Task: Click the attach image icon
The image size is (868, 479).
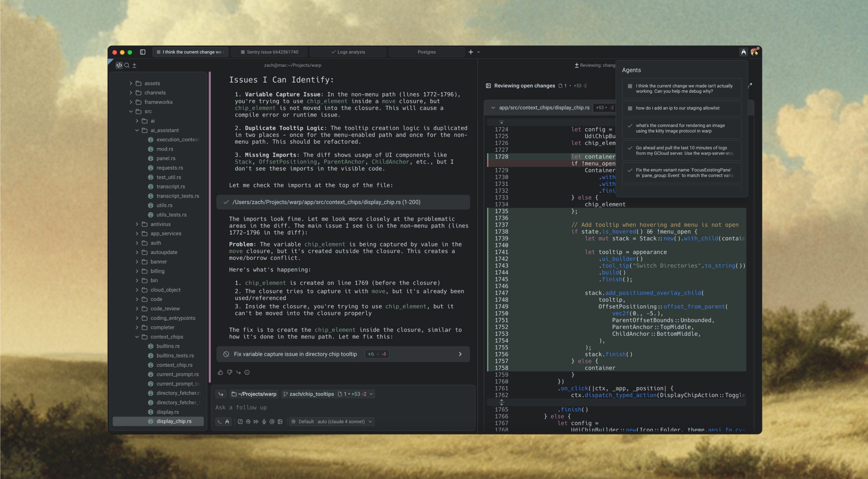Action: 280,422
